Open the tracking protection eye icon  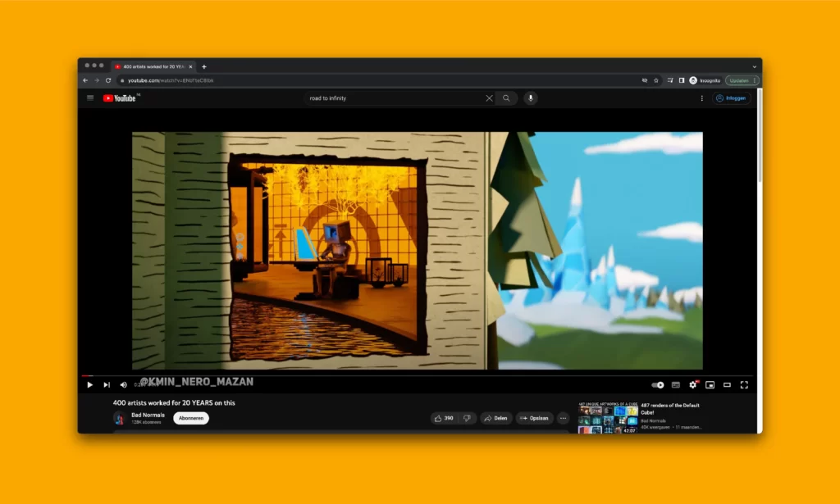click(x=645, y=81)
